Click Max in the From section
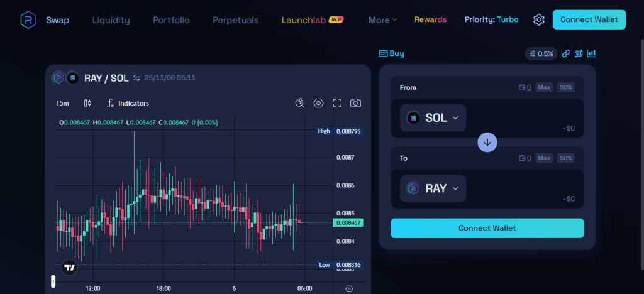Screen dimensions: 644x294 coord(544,87)
